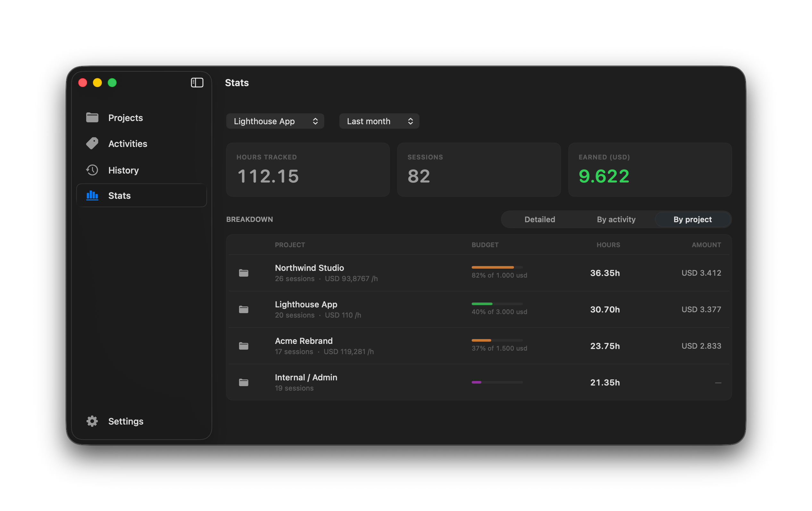The height and width of the screenshot is (511, 812).
Task: Switch breakdown to Detailed tab
Action: (x=540, y=219)
